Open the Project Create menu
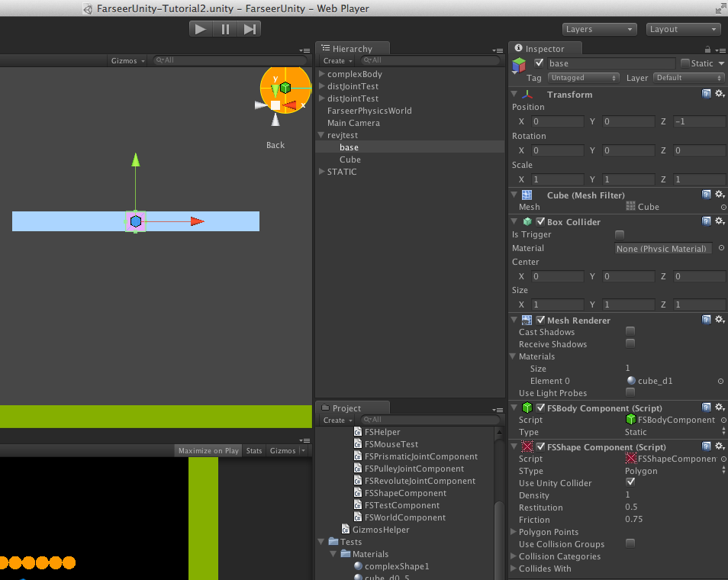 click(337, 420)
